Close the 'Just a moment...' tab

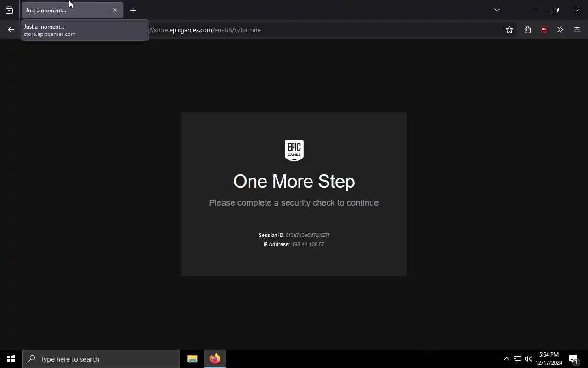pos(115,10)
